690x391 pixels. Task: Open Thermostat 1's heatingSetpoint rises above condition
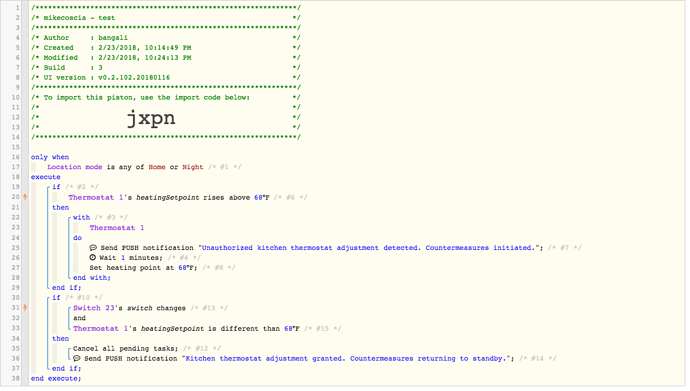[169, 197]
